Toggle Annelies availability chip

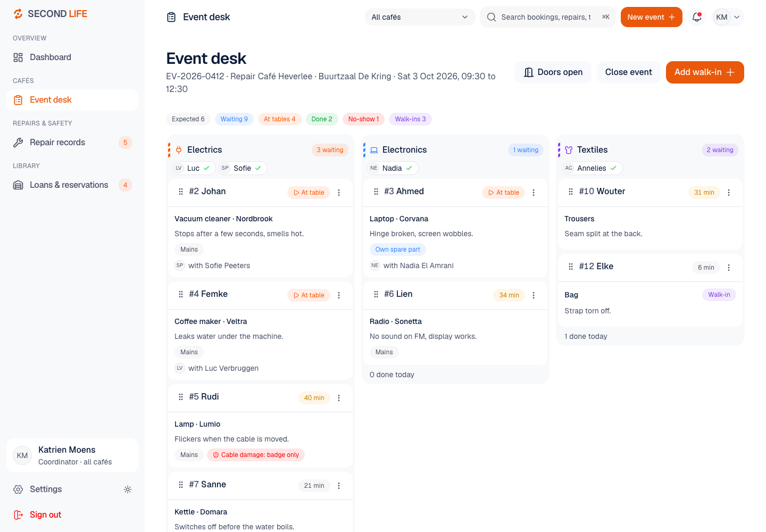click(x=592, y=168)
